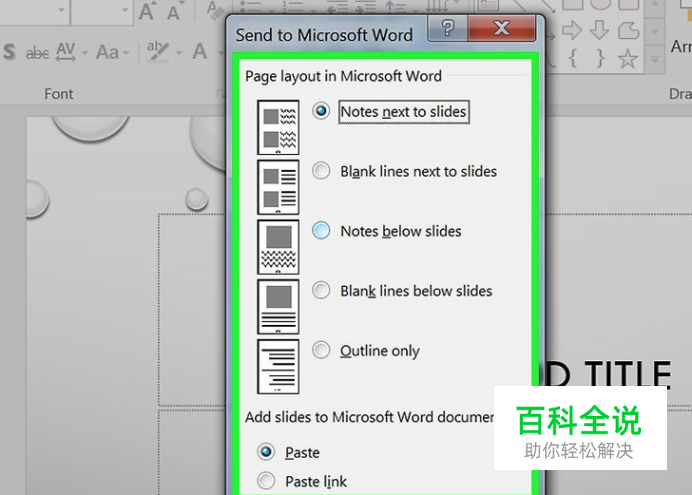Screen dimensions: 692x495
Task: Open the font name dropdown arrow
Action: [x=62, y=9]
